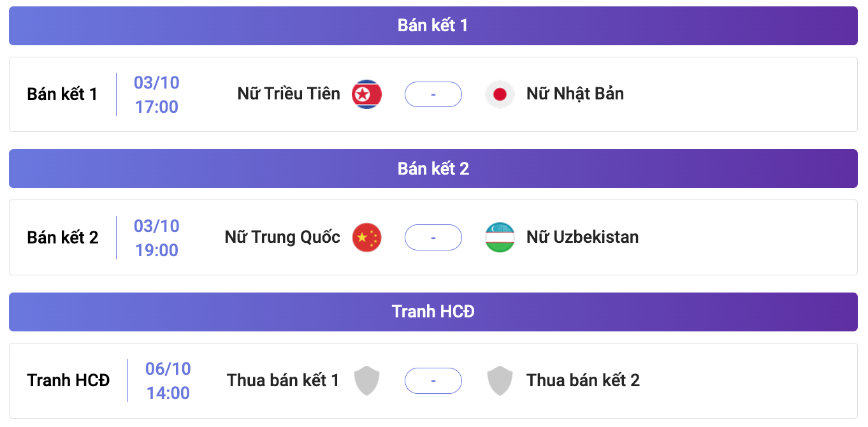Click the 03/10 17:00 match time

click(157, 94)
